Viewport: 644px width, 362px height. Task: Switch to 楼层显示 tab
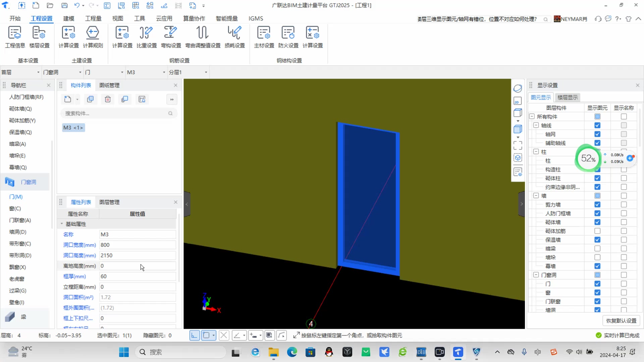pyautogui.click(x=568, y=98)
